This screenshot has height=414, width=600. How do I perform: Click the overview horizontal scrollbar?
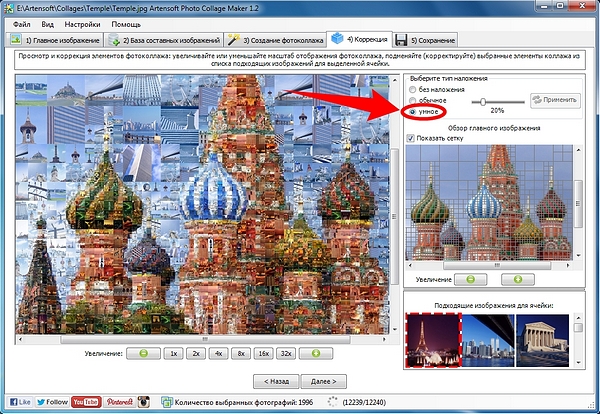pyautogui.click(x=488, y=265)
